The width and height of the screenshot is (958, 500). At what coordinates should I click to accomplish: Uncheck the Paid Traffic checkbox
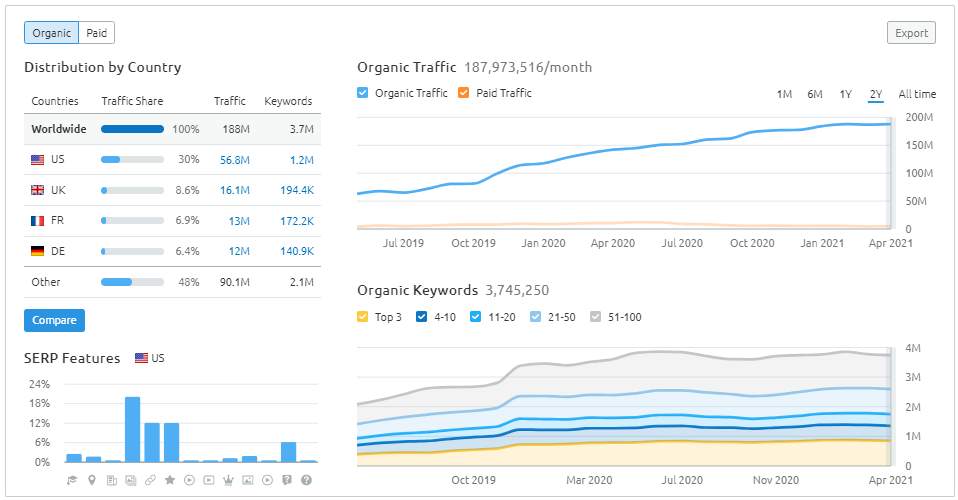tap(464, 93)
